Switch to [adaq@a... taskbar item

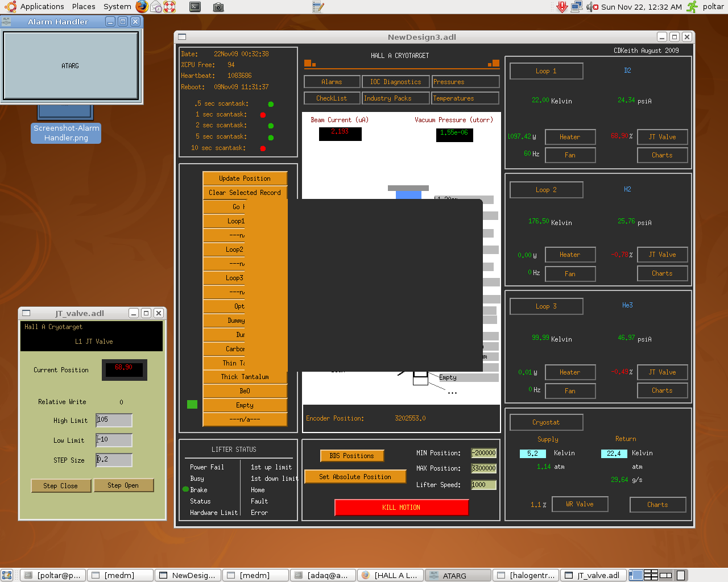pyautogui.click(x=323, y=575)
